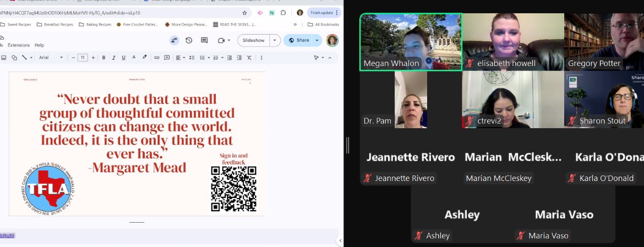Show all comments with the comment icon
Viewport: 644px width, 247px height.
point(204,40)
